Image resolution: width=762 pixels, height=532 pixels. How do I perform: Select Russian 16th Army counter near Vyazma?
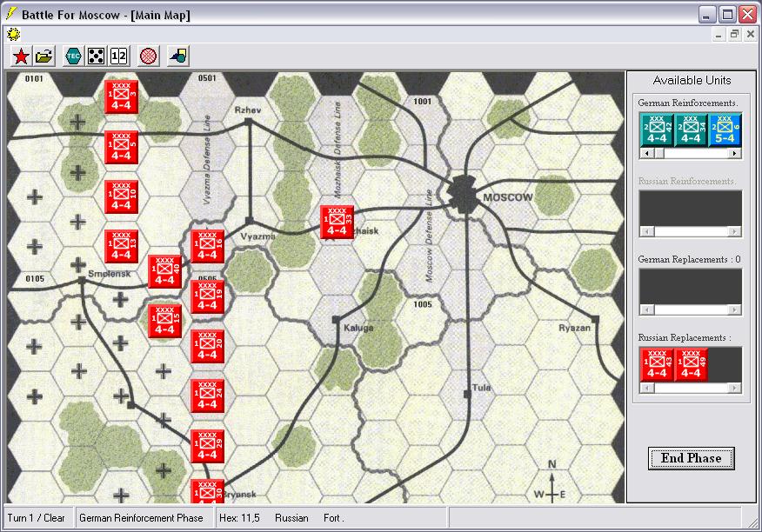click(x=208, y=246)
